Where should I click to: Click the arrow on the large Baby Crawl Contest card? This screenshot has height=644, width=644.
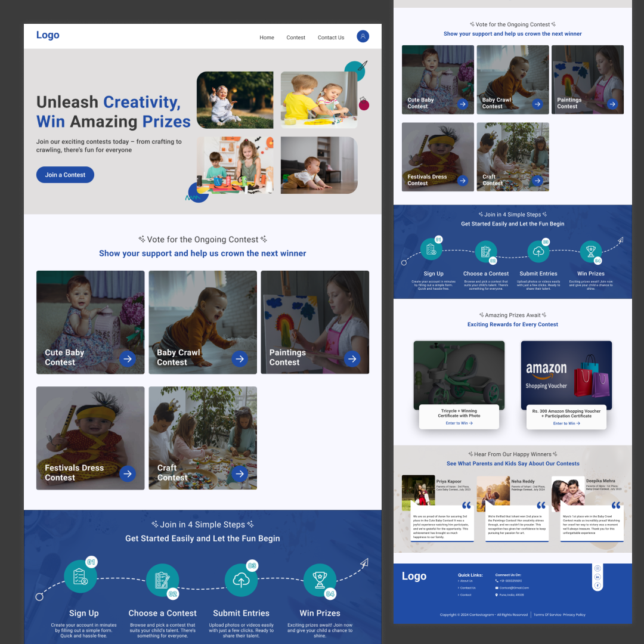tap(240, 358)
